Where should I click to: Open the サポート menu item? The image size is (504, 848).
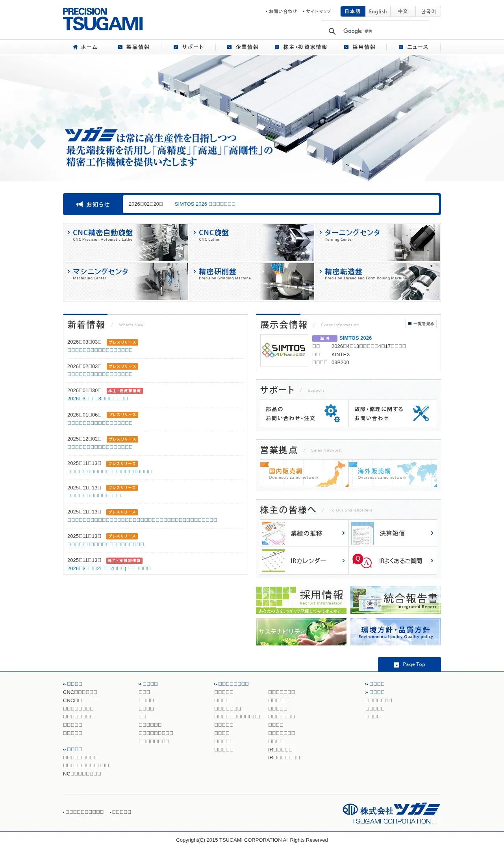click(189, 47)
